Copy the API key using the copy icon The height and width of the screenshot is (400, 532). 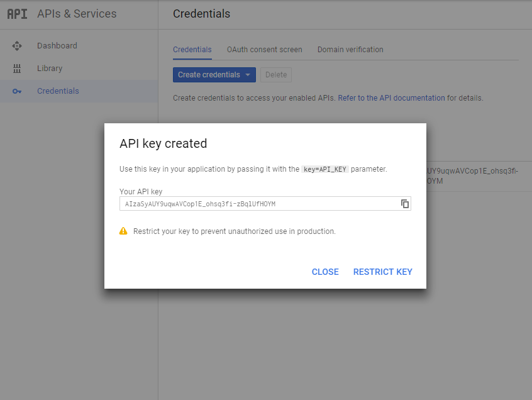[x=405, y=204]
